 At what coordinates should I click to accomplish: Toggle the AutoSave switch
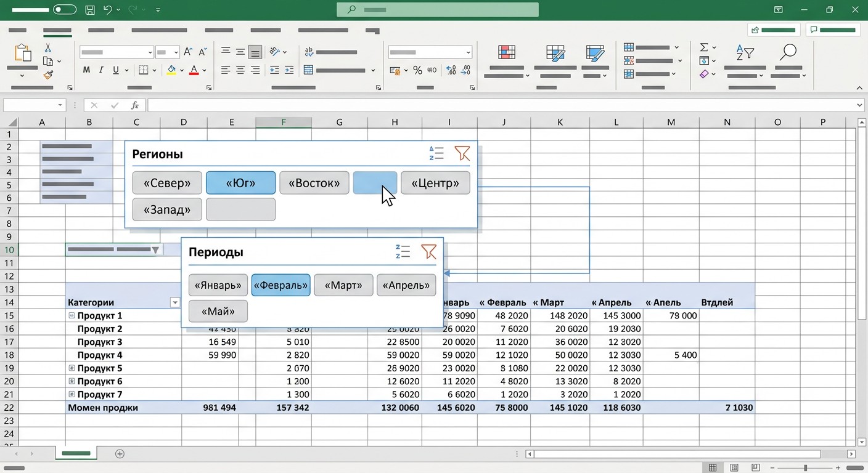pyautogui.click(x=65, y=10)
